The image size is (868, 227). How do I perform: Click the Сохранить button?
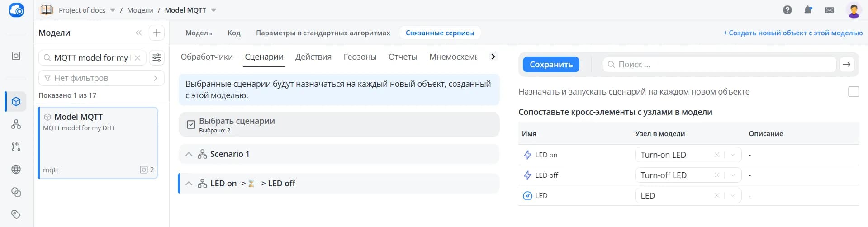point(551,65)
